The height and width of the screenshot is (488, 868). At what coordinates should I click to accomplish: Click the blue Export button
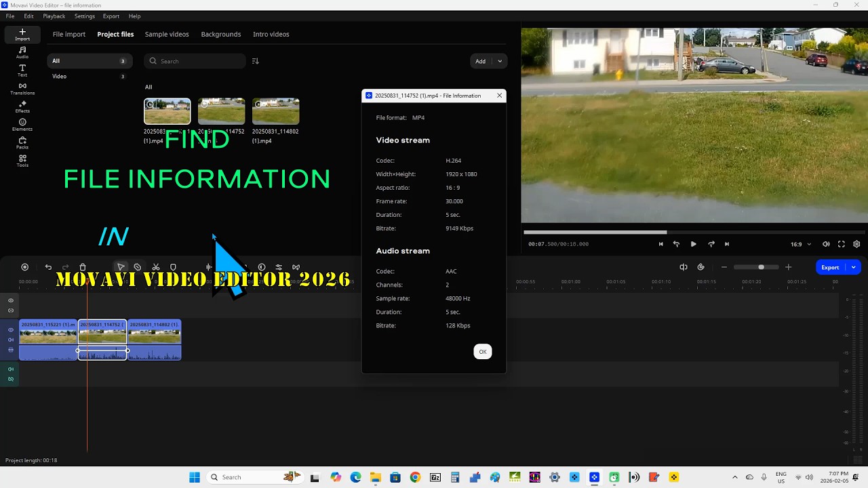point(831,267)
